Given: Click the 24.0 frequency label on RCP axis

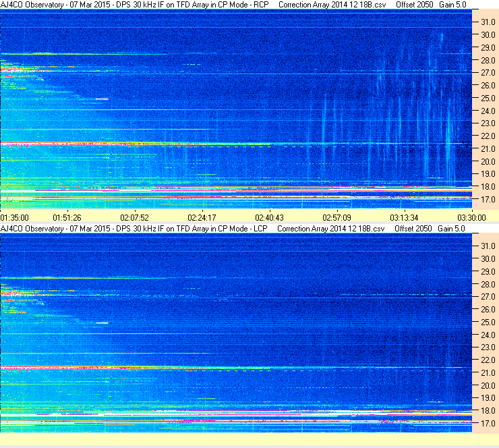Looking at the screenshot, I should (x=488, y=111).
